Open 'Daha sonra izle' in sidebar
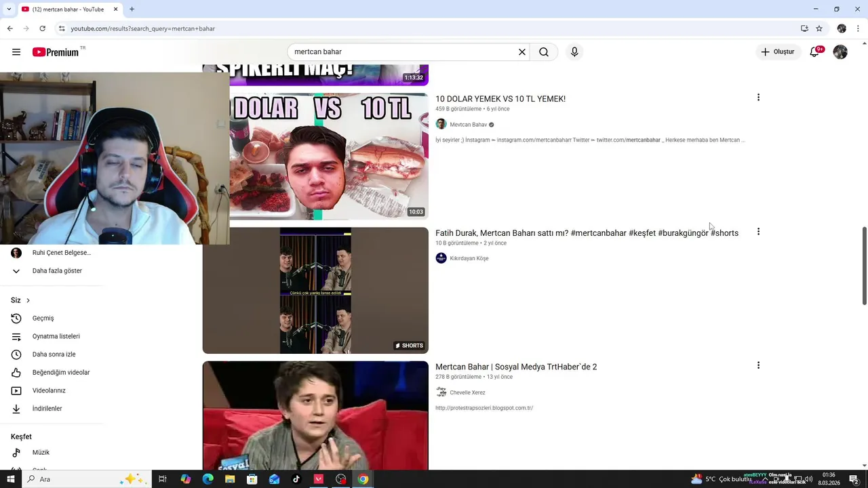868x488 pixels. pos(52,354)
